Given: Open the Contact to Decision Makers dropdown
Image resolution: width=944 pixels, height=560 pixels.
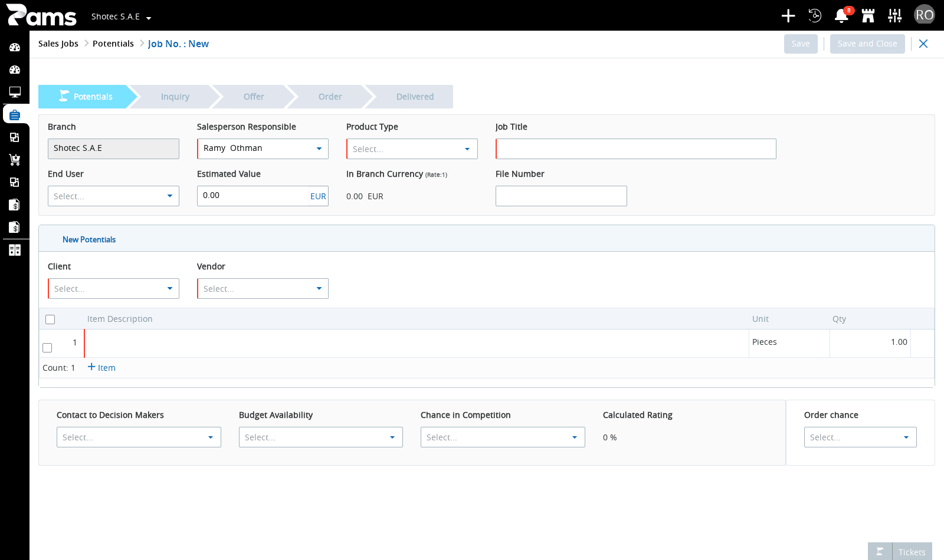Looking at the screenshot, I should pos(139,437).
